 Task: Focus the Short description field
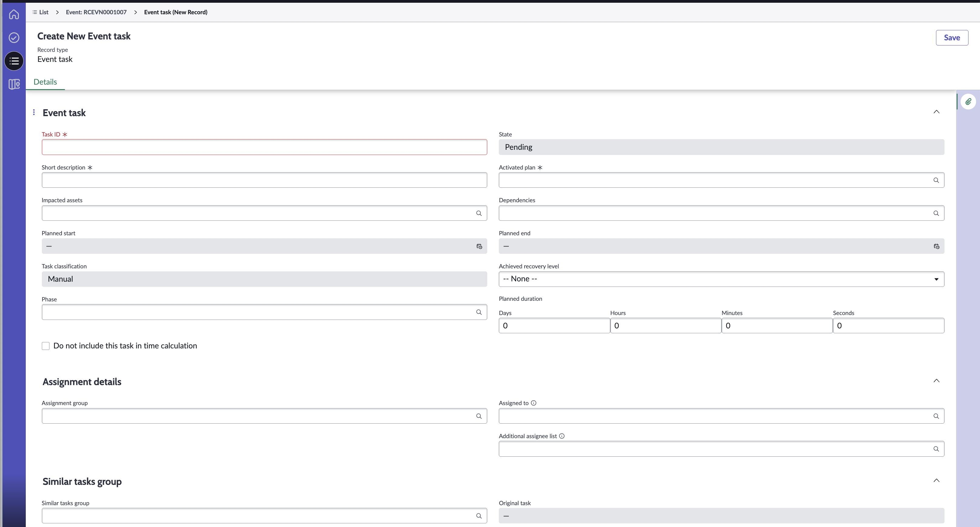point(264,180)
